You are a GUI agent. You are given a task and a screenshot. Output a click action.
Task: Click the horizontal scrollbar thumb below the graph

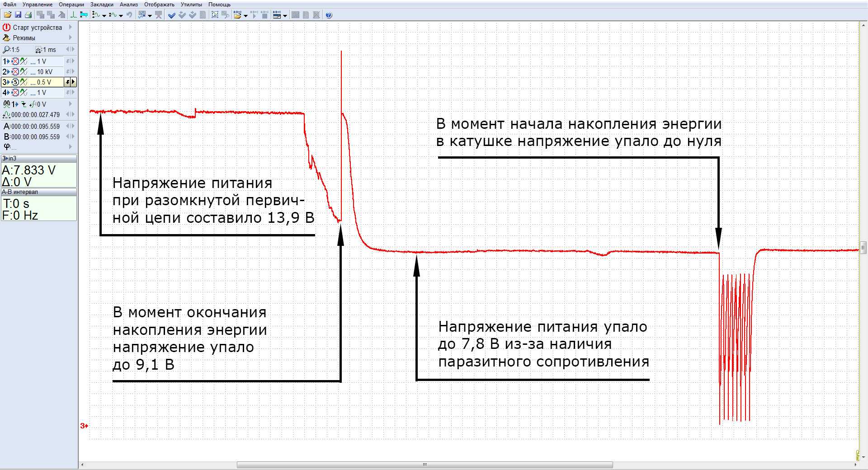pyautogui.click(x=425, y=465)
